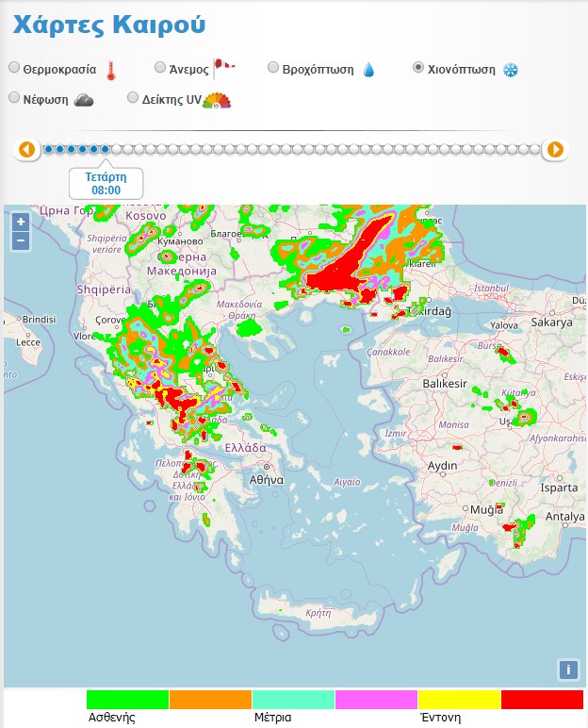Click the Sakarya label on the map

point(552,323)
